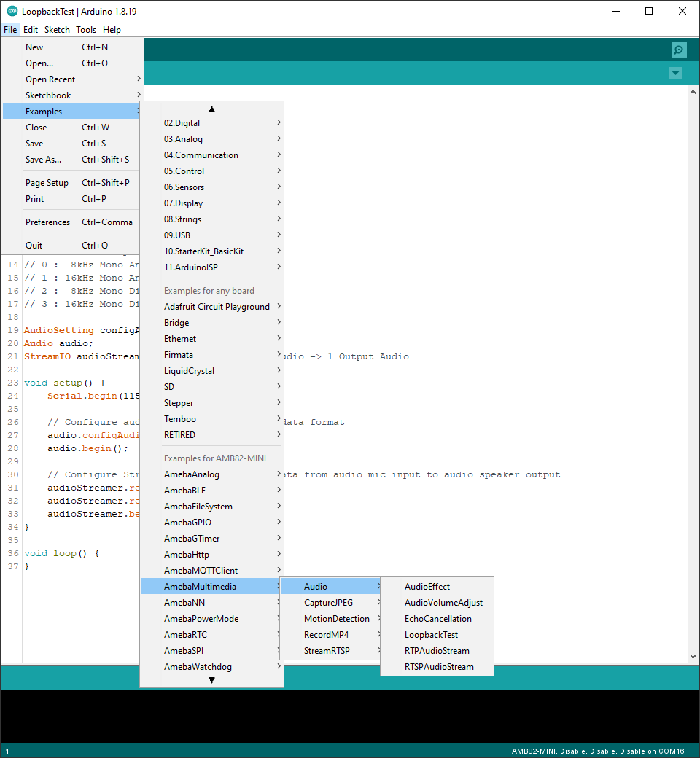Viewport: 700px width, 758px height.
Task: Expand the CaptureJPEG submenu
Action: (x=330, y=603)
